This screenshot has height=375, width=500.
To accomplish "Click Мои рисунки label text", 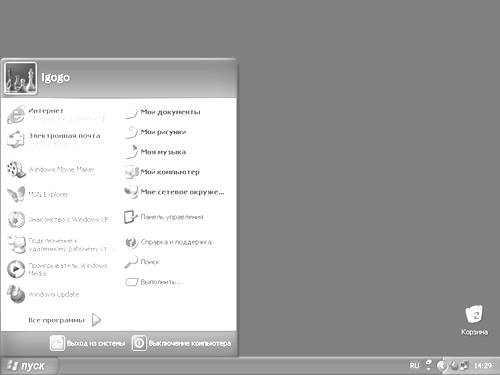I will [x=163, y=132].
